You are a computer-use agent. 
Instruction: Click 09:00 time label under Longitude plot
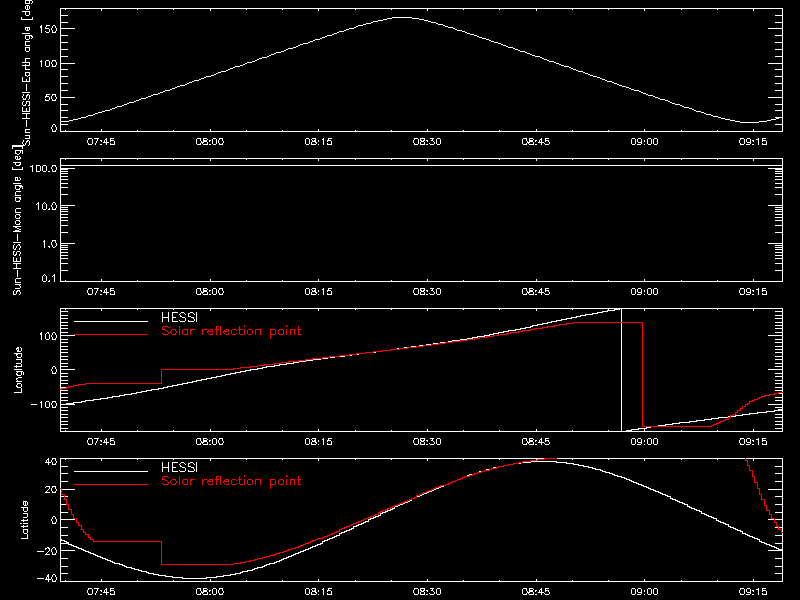pos(644,442)
